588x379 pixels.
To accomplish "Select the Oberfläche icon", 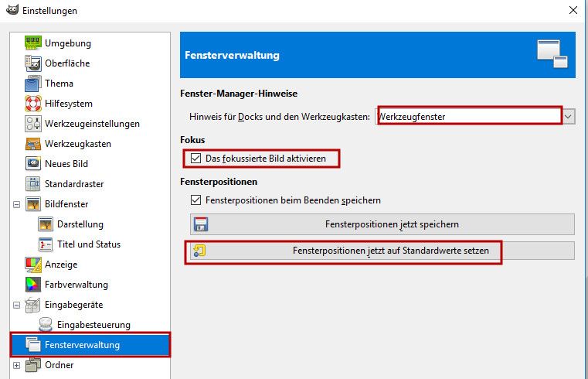I will point(32,63).
